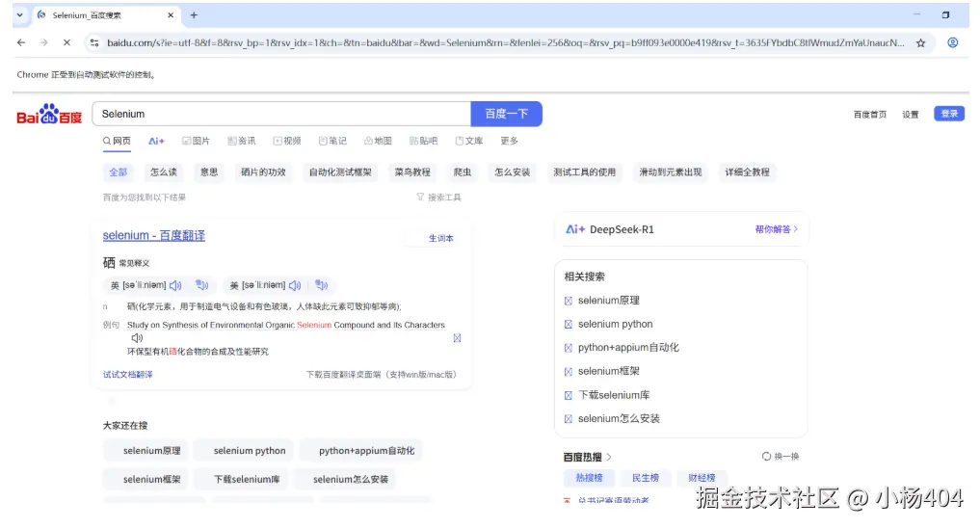Close the Selenium_百度搜索 tab
Image resolution: width=980 pixels, height=528 pixels.
171,15
